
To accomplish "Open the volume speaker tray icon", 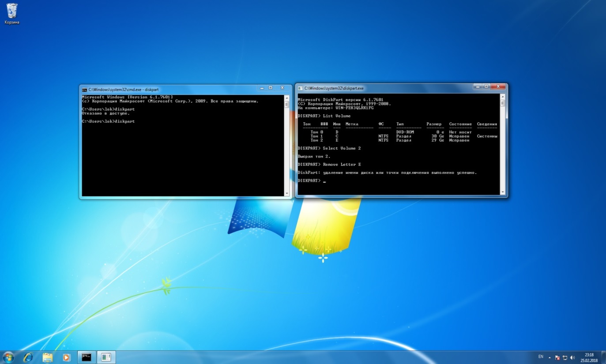I will point(572,357).
